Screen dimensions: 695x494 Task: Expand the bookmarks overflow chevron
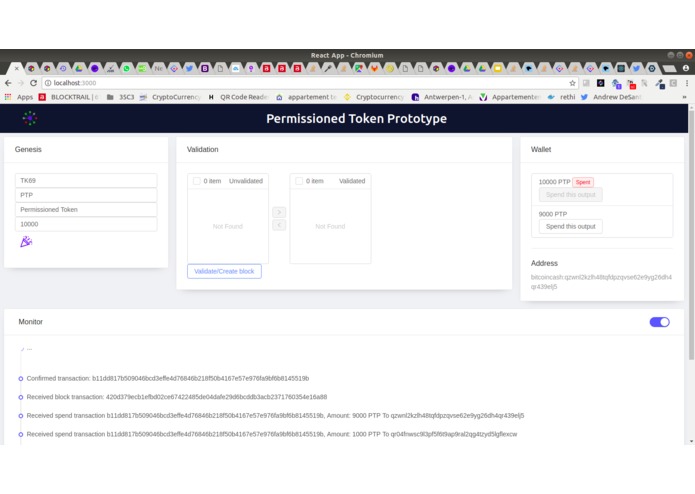(684, 97)
